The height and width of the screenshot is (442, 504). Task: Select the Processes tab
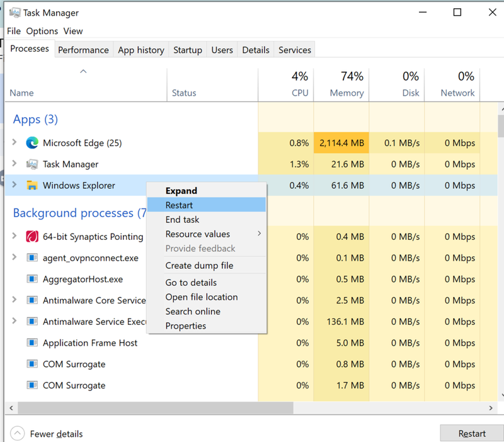click(x=30, y=48)
